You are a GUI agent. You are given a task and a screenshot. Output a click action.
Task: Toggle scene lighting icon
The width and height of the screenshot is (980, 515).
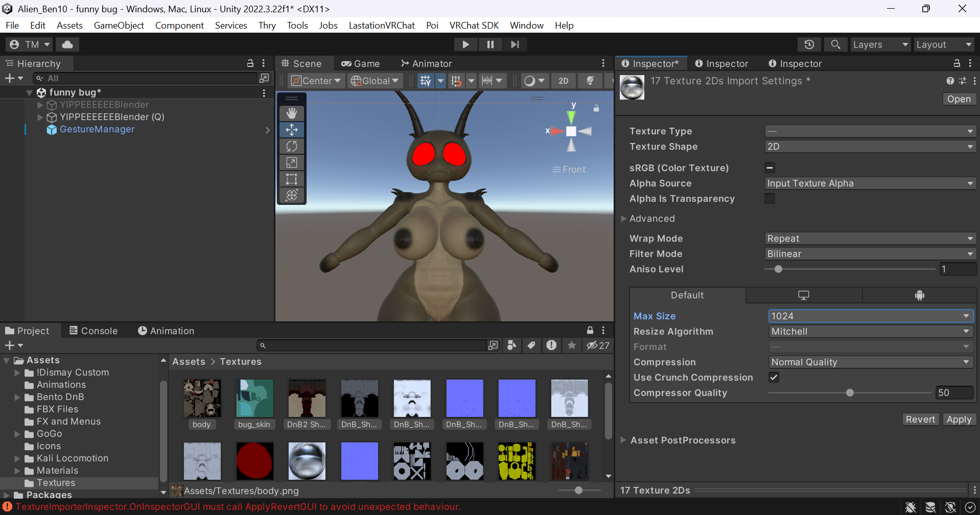[590, 81]
